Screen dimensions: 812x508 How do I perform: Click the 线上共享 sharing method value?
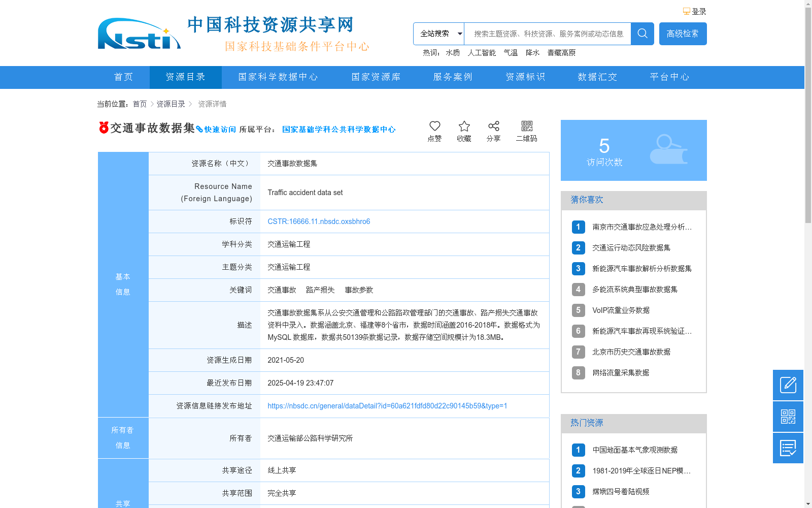click(282, 470)
